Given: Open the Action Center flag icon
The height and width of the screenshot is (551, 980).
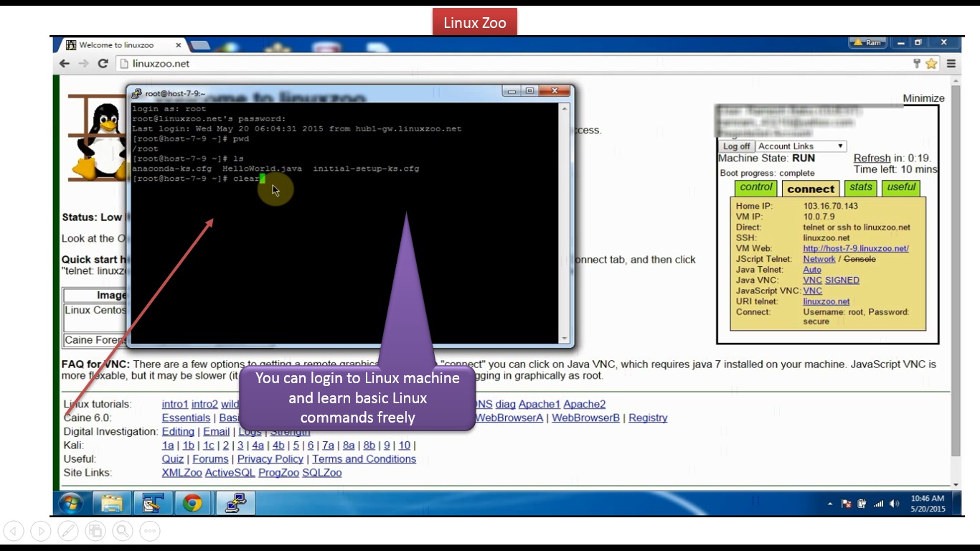Looking at the screenshot, I should (847, 504).
